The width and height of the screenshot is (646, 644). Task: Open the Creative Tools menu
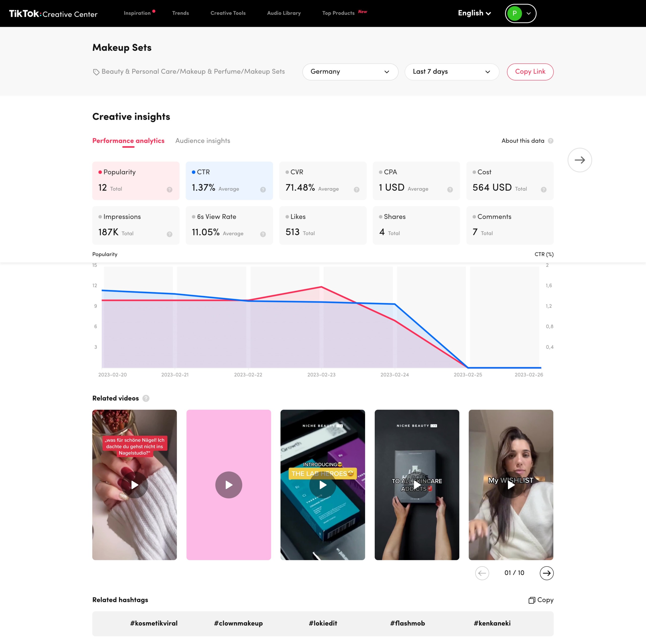(x=228, y=13)
